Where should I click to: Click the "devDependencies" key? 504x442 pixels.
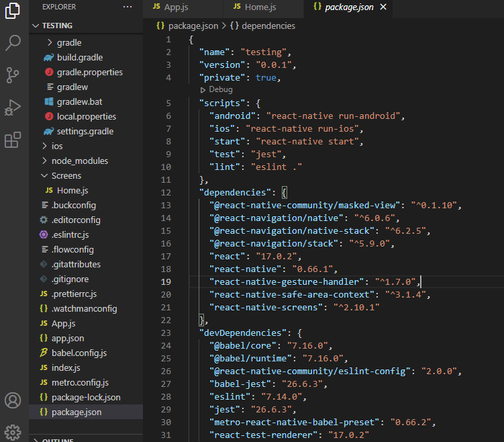coord(243,333)
